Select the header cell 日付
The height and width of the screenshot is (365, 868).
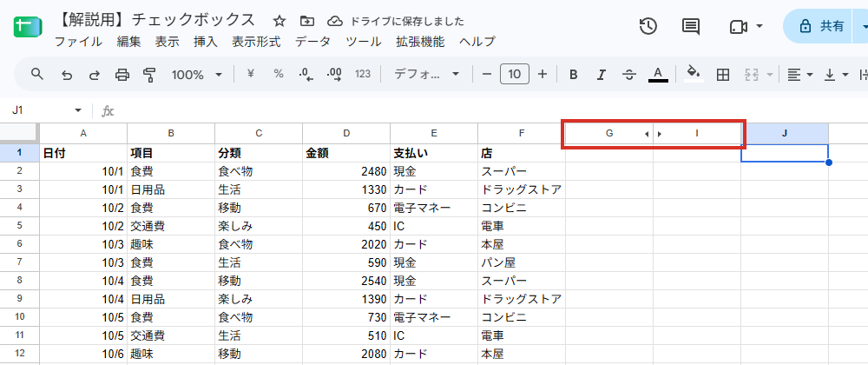click(83, 154)
